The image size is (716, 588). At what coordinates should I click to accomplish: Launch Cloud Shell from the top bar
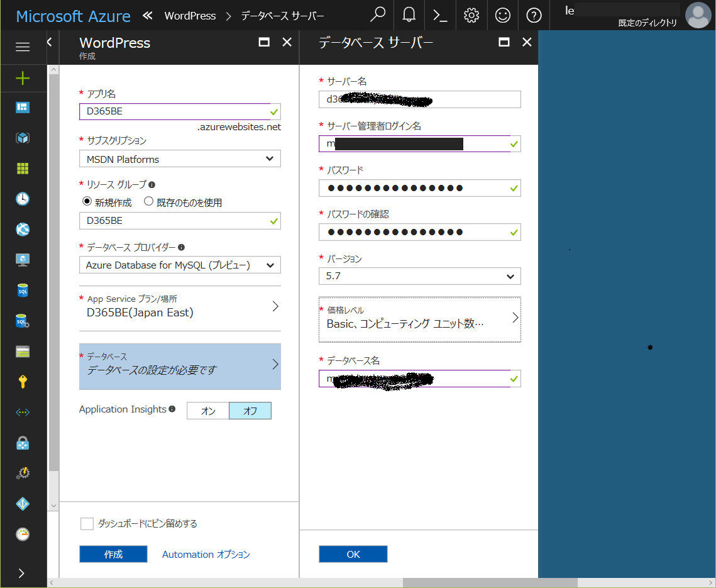[440, 16]
